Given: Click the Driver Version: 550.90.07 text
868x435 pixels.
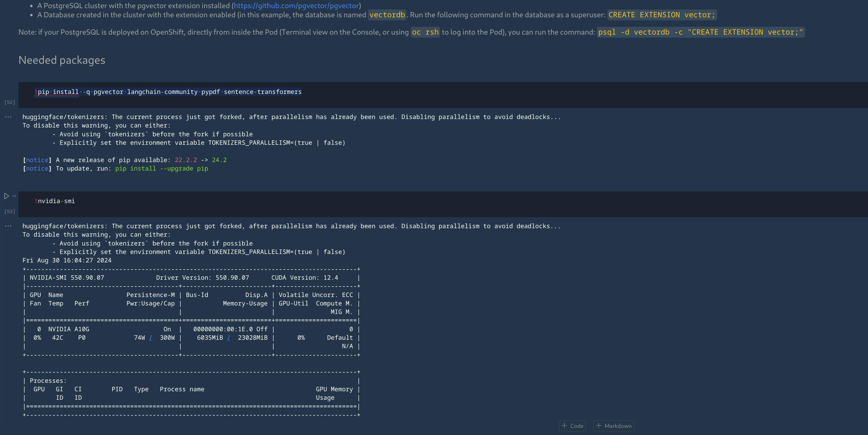Looking at the screenshot, I should 202,278.
